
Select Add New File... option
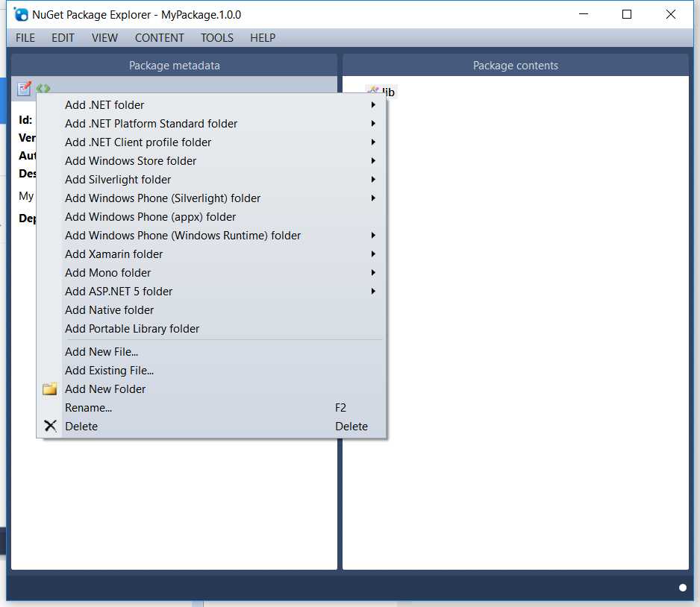click(x=211, y=352)
